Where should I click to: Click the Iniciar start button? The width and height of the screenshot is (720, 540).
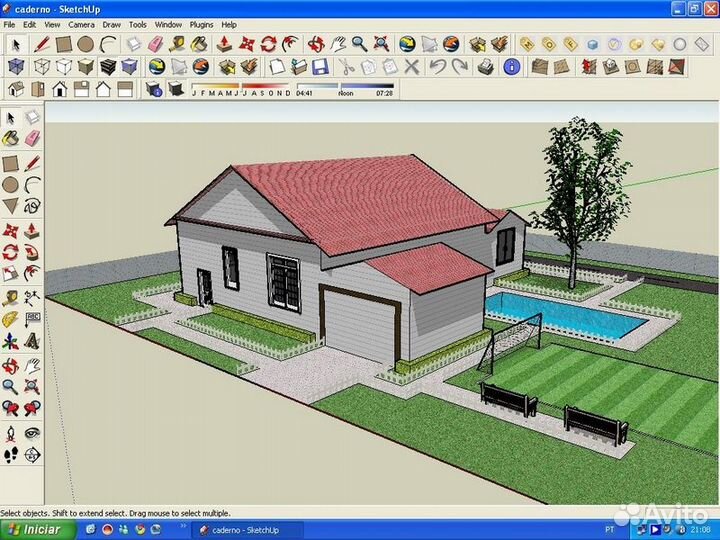pyautogui.click(x=35, y=530)
